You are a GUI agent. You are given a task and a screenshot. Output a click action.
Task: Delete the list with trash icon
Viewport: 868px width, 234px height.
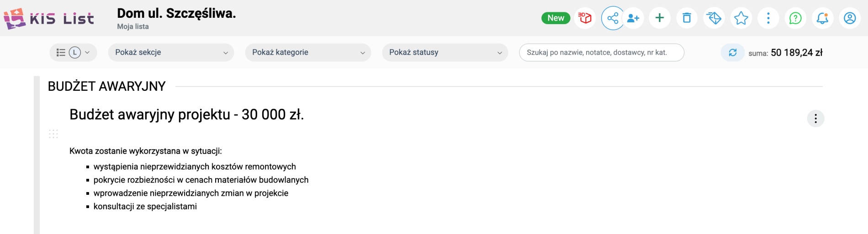(x=687, y=18)
